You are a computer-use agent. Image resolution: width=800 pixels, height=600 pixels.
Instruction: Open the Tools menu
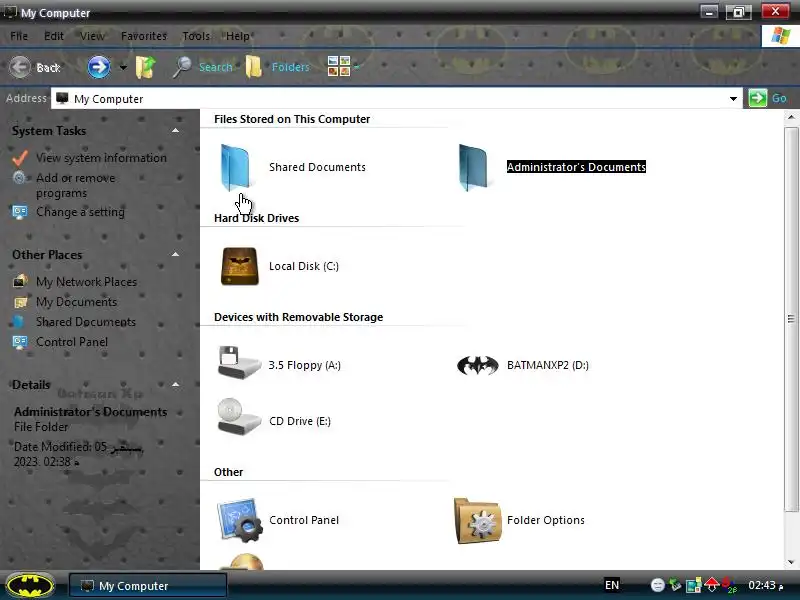pos(196,36)
